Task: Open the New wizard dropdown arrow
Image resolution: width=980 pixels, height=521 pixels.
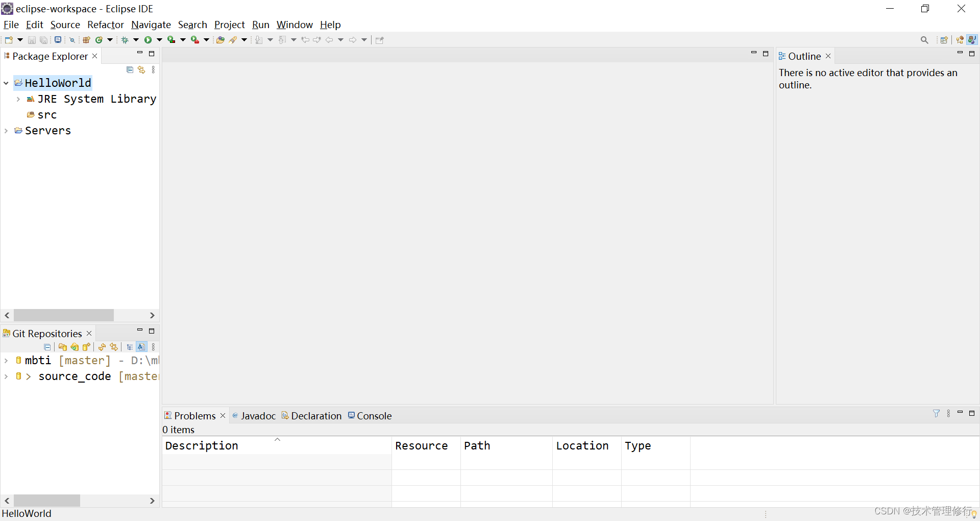Action: tap(20, 40)
